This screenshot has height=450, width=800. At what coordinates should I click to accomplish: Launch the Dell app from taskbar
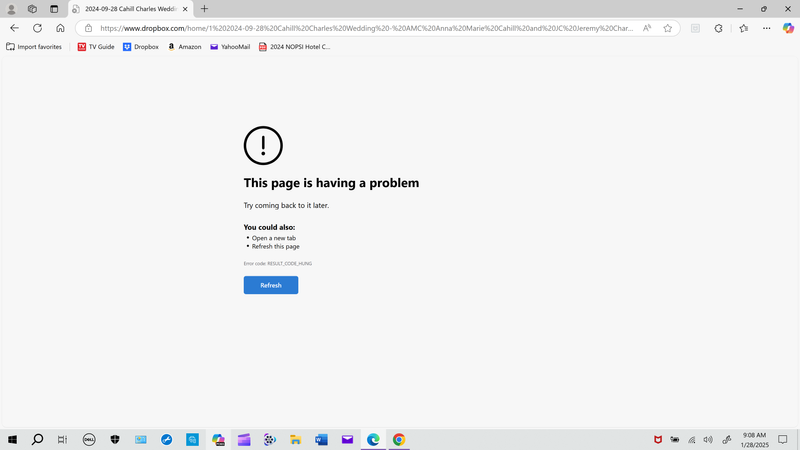[89, 439]
